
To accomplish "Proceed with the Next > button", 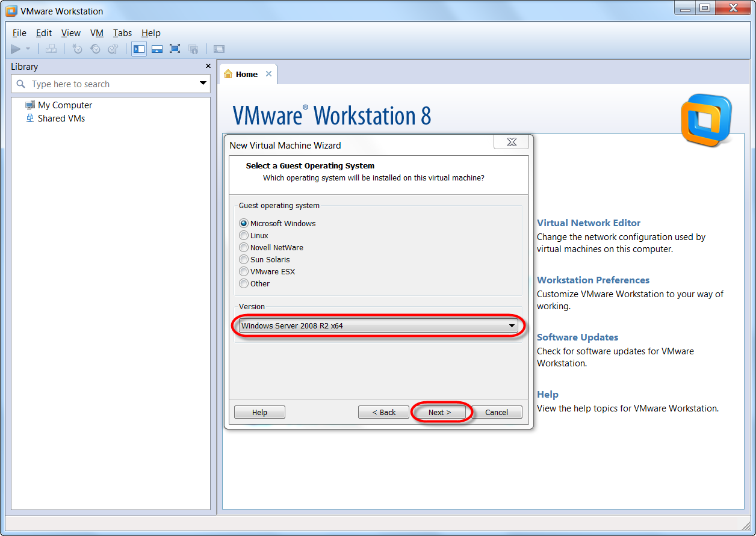I will 439,412.
